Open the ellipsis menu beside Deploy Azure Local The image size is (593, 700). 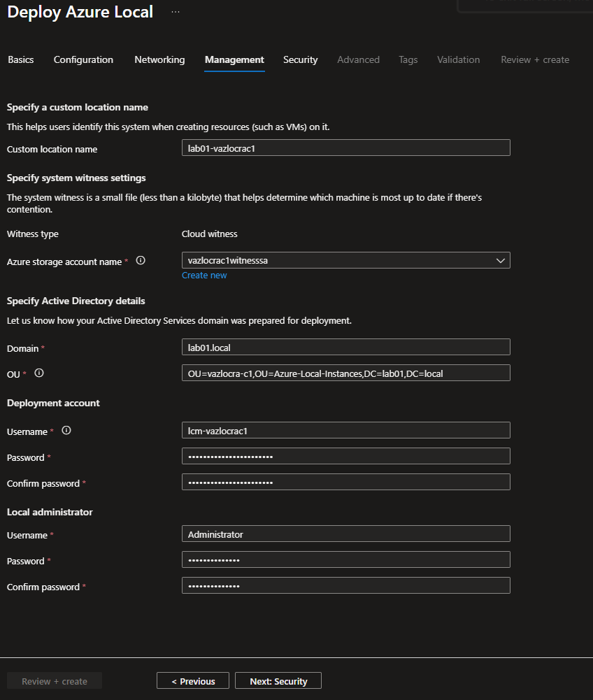176,12
